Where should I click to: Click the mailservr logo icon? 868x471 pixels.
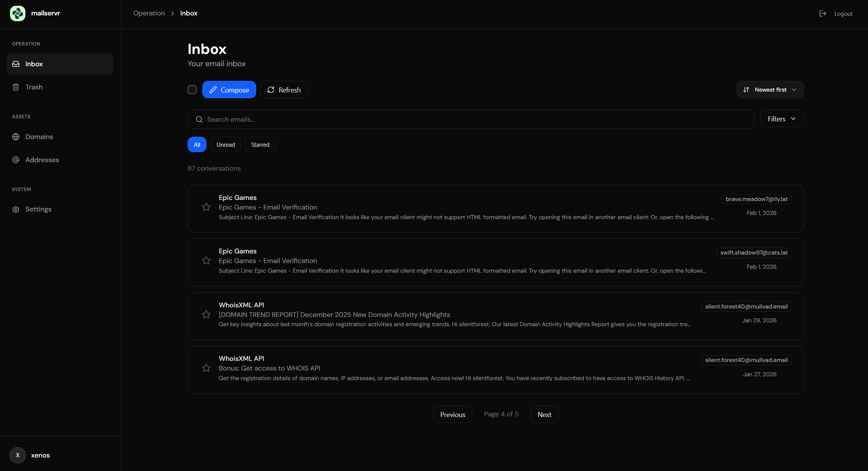point(18,13)
